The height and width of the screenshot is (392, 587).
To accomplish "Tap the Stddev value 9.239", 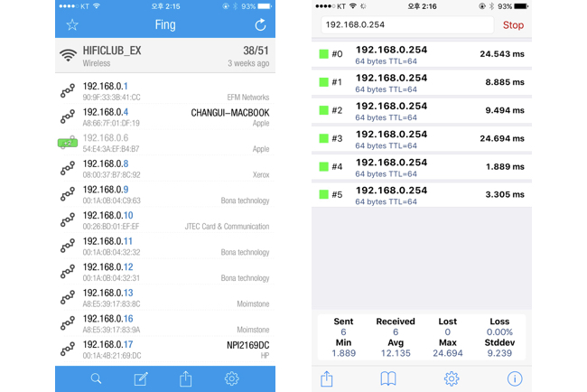I will 499,353.
